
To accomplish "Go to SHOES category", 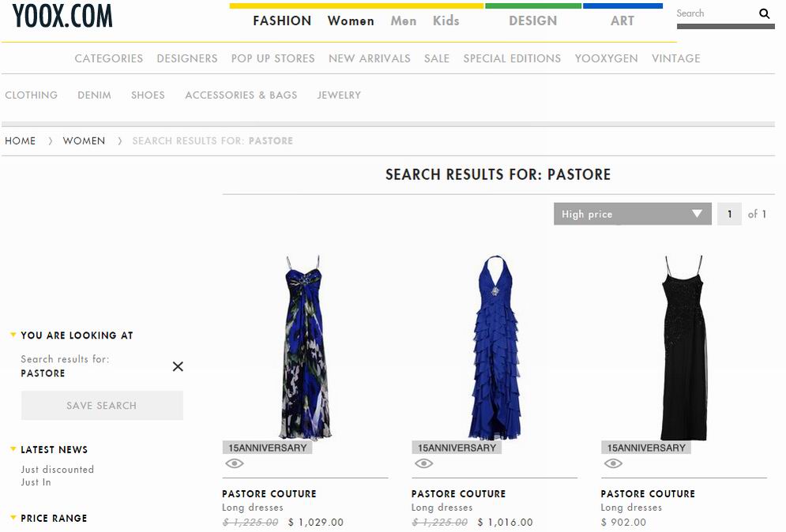I will click(x=148, y=95).
